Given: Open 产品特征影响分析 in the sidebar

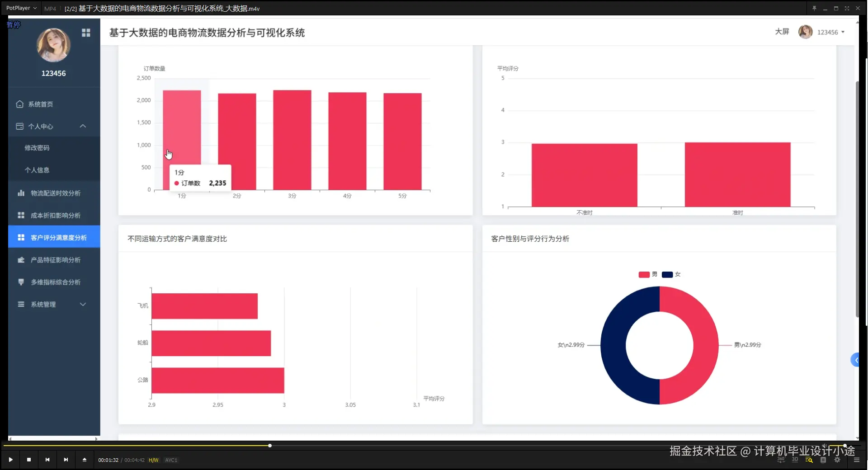Looking at the screenshot, I should (55, 260).
